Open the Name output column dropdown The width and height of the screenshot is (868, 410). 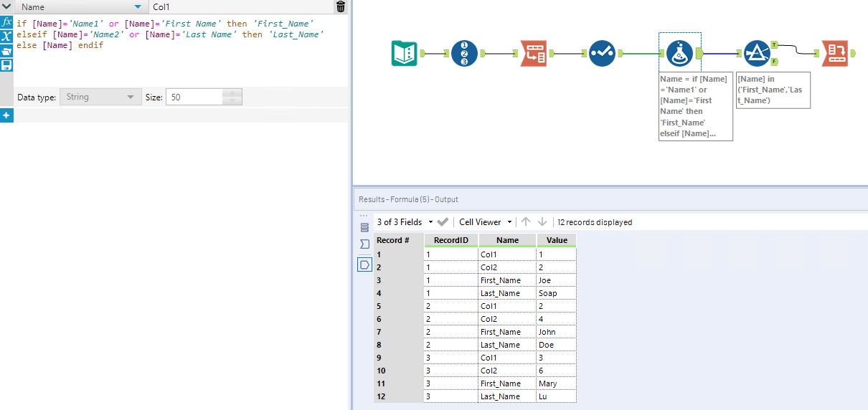coord(138,7)
